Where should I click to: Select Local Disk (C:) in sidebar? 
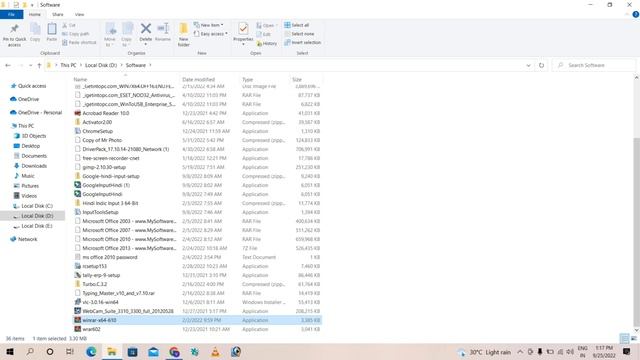37,206
